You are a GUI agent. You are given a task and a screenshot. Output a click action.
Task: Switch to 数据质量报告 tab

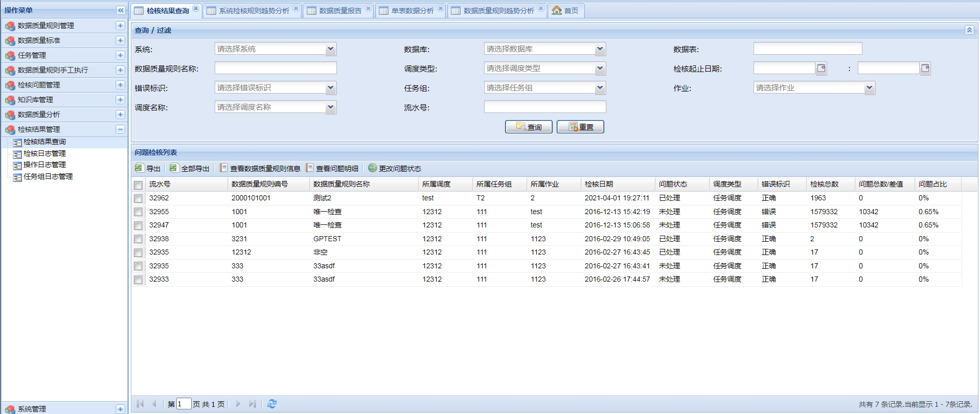tap(340, 11)
